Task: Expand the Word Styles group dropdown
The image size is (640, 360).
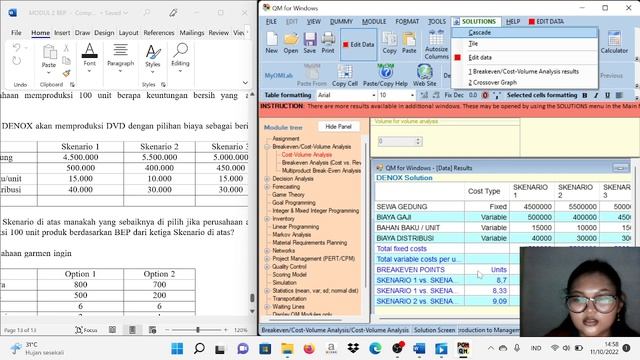Action: click(x=153, y=72)
